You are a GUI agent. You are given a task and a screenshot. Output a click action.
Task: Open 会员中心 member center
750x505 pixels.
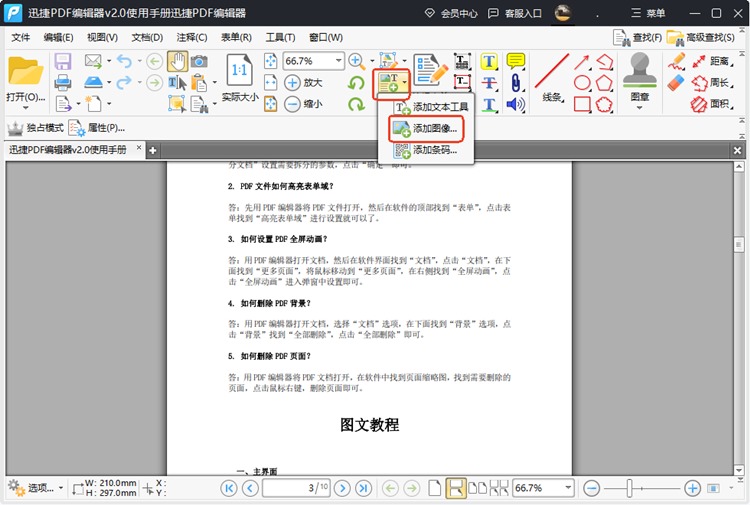(451, 13)
